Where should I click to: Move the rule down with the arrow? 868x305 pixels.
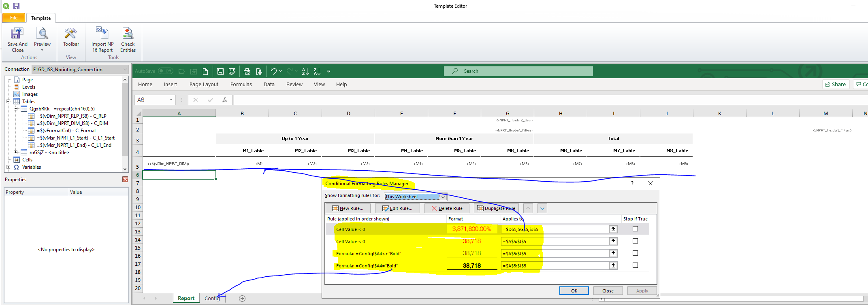click(542, 208)
